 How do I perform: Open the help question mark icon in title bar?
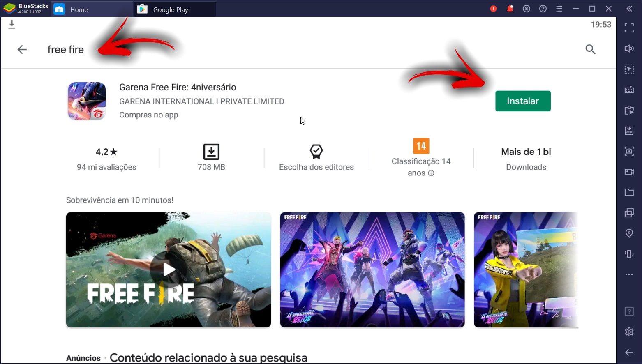coord(543,9)
